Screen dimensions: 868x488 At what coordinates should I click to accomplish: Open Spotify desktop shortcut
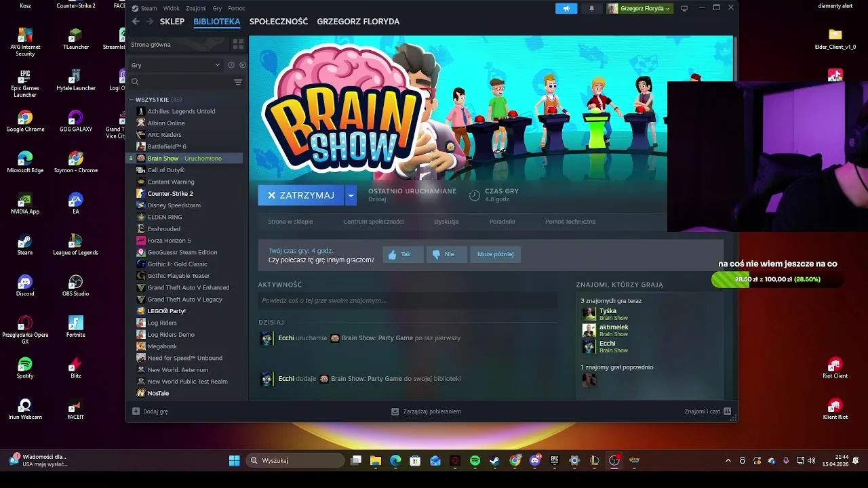coord(25,367)
